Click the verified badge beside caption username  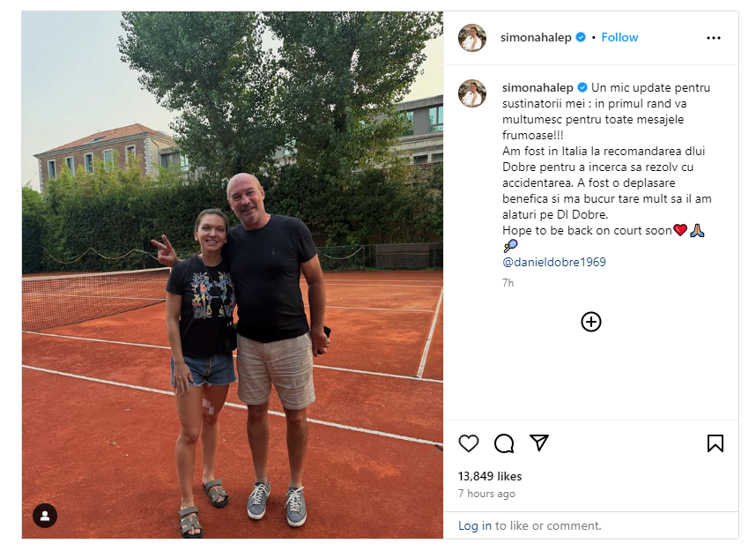click(x=582, y=87)
